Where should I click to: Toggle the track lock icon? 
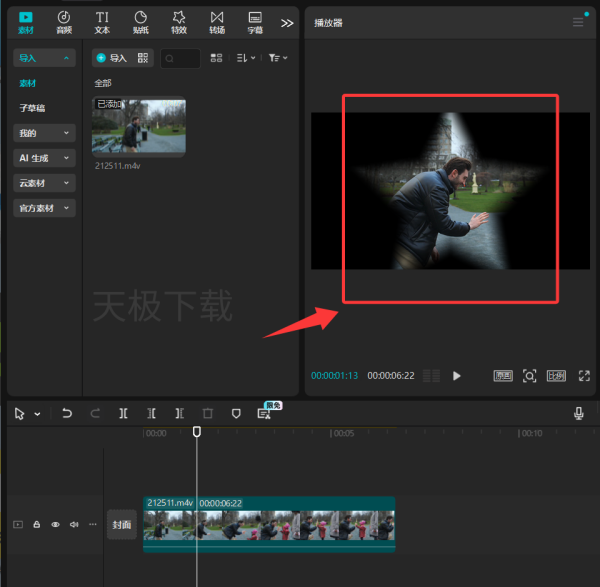click(x=37, y=524)
